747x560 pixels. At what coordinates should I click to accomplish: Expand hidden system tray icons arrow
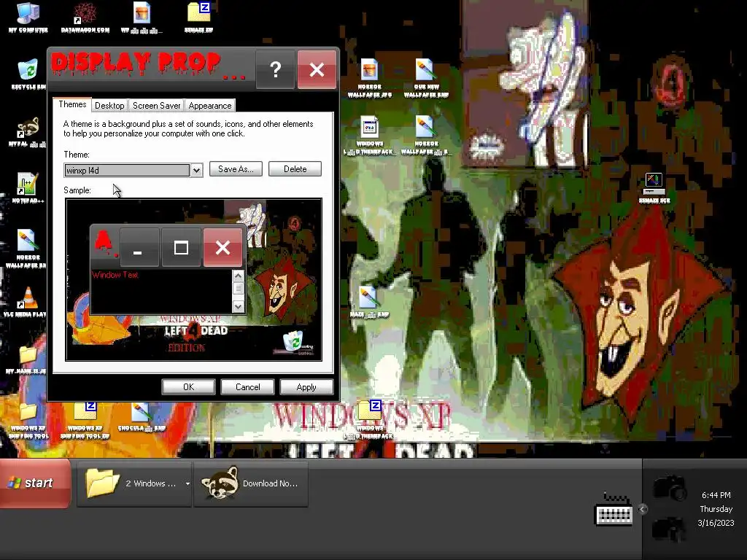tap(642, 509)
